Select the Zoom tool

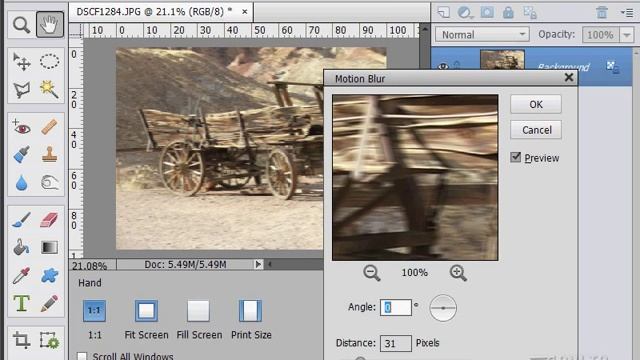click(21, 25)
